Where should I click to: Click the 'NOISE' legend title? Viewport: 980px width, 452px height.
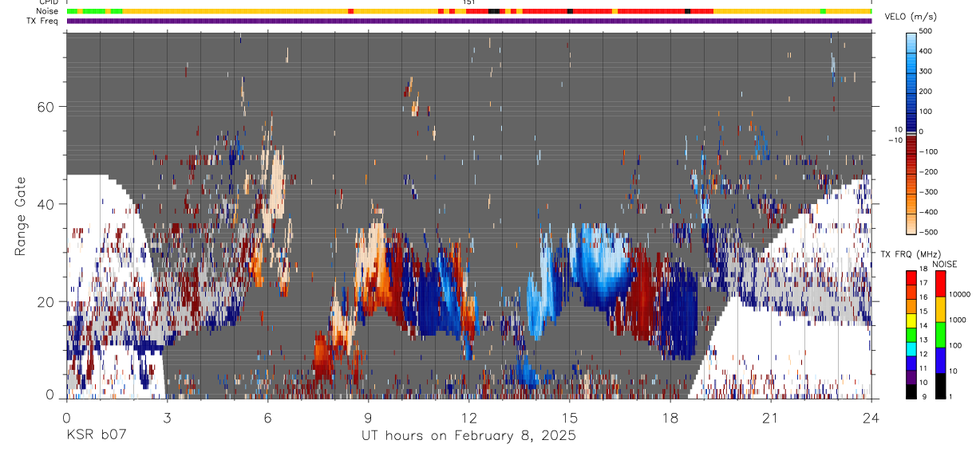945,264
